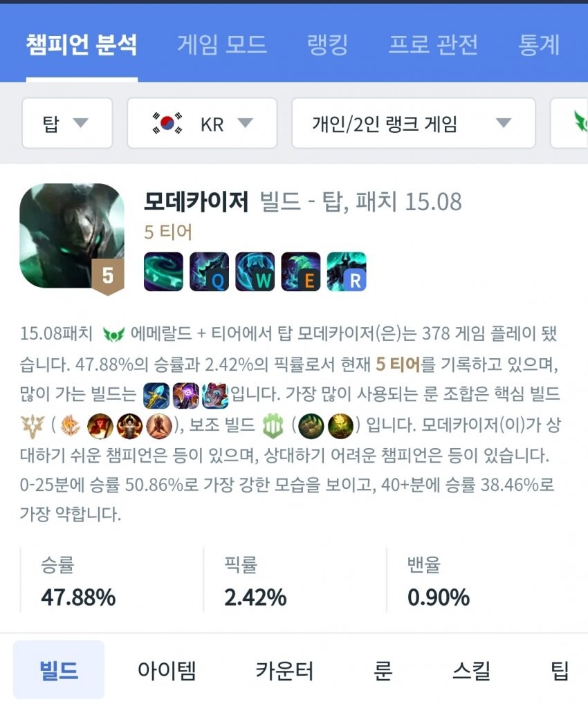Expand 개인/2인 랭크 게임 queue dropdown

pyautogui.click(x=413, y=123)
